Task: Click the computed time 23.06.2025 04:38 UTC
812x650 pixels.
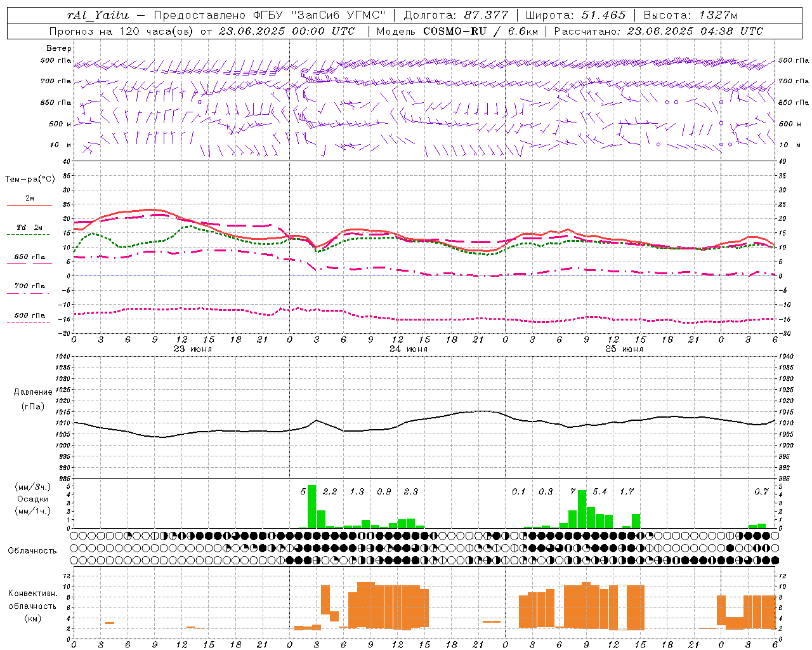Action: tap(695, 31)
